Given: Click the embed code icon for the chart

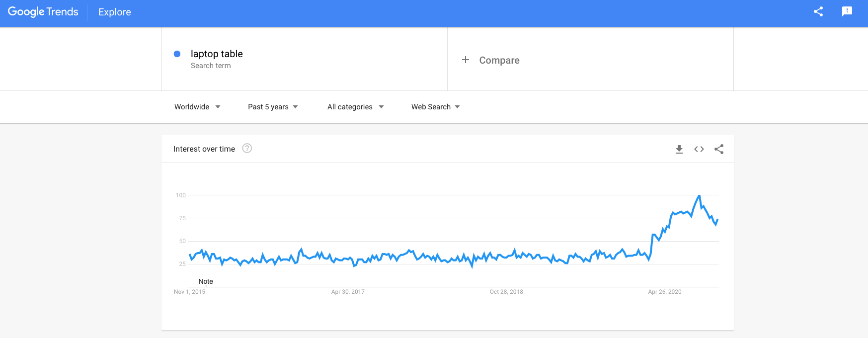Looking at the screenshot, I should coord(699,149).
